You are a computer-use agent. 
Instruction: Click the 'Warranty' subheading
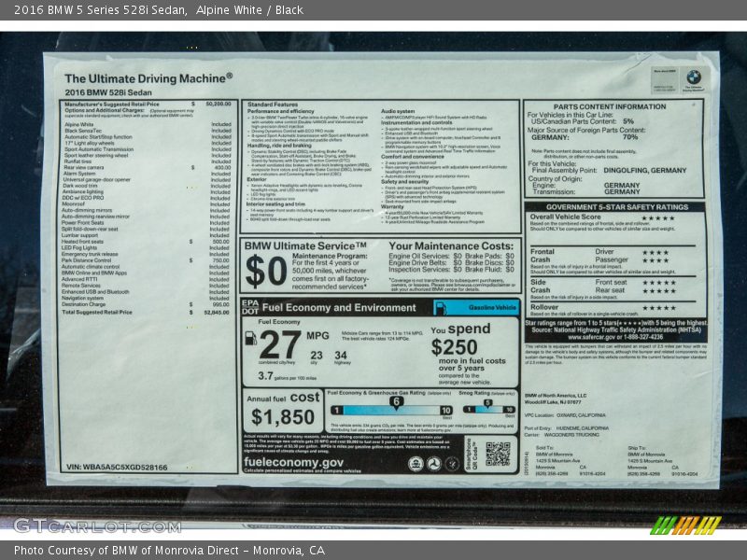click(392, 206)
